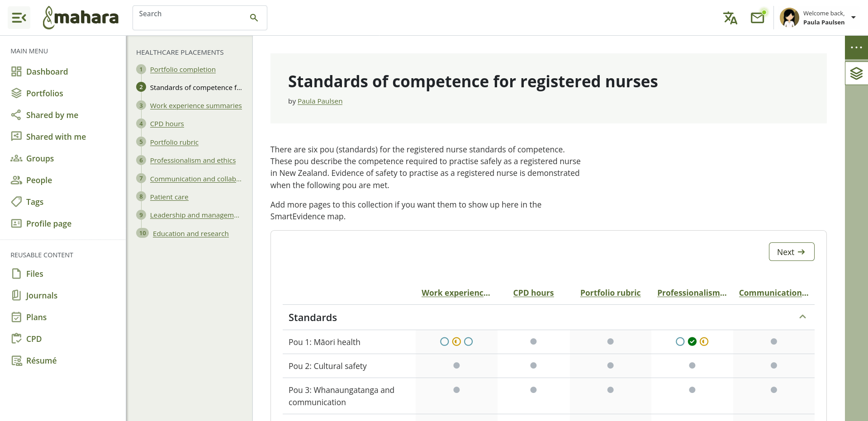Click grey dot for Pou 3 CPD hours
868x421 pixels.
click(x=534, y=390)
